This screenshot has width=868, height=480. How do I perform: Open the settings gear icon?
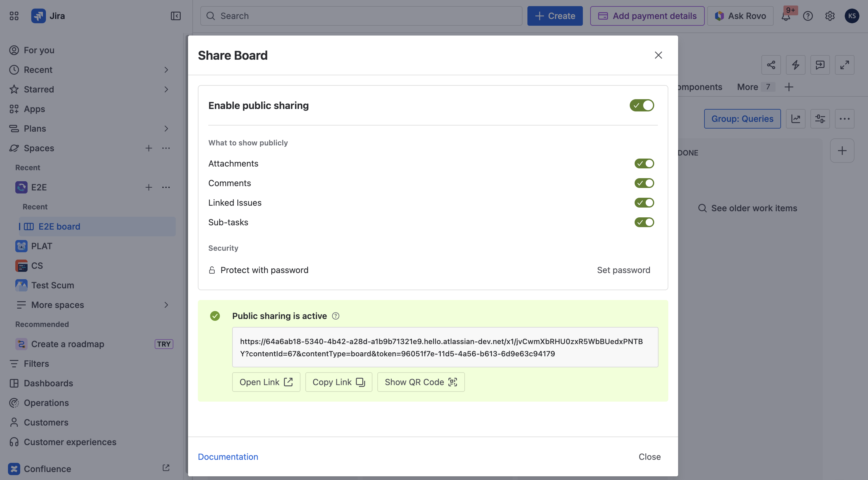pyautogui.click(x=830, y=16)
